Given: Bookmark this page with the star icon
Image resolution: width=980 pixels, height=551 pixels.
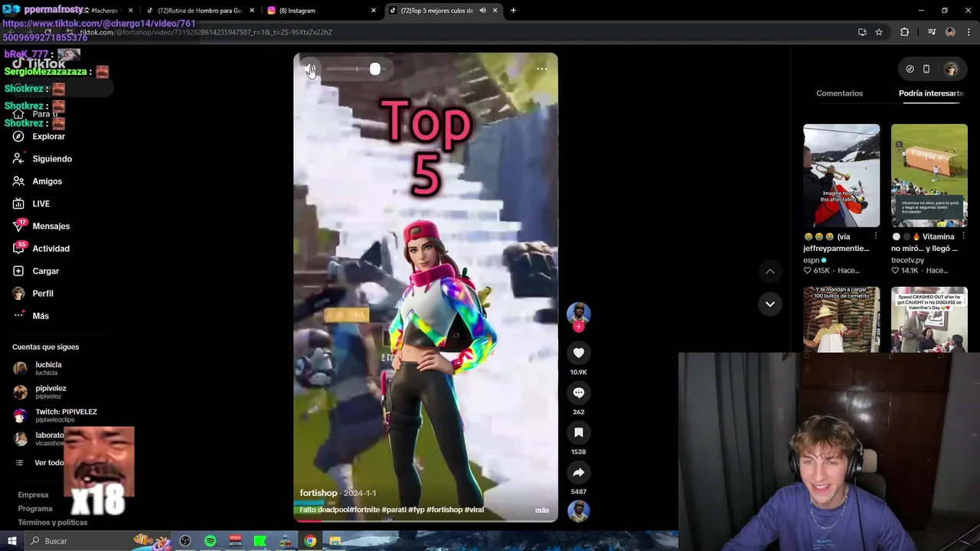Looking at the screenshot, I should point(879,32).
